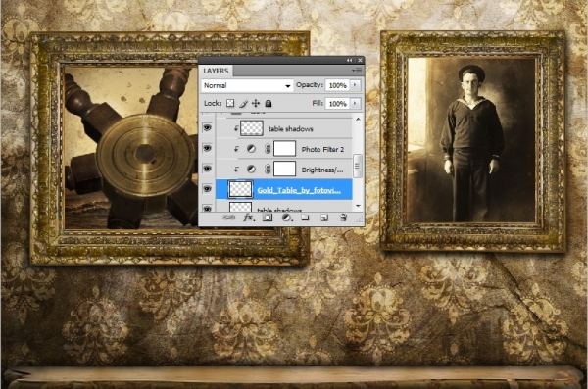Hide the clipped table shadows layer
588x389 pixels.
(x=207, y=128)
